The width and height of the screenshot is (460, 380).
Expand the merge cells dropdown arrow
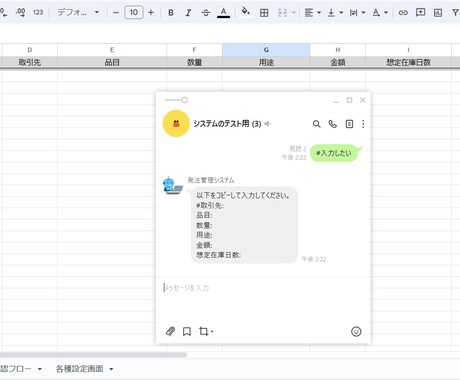click(294, 13)
